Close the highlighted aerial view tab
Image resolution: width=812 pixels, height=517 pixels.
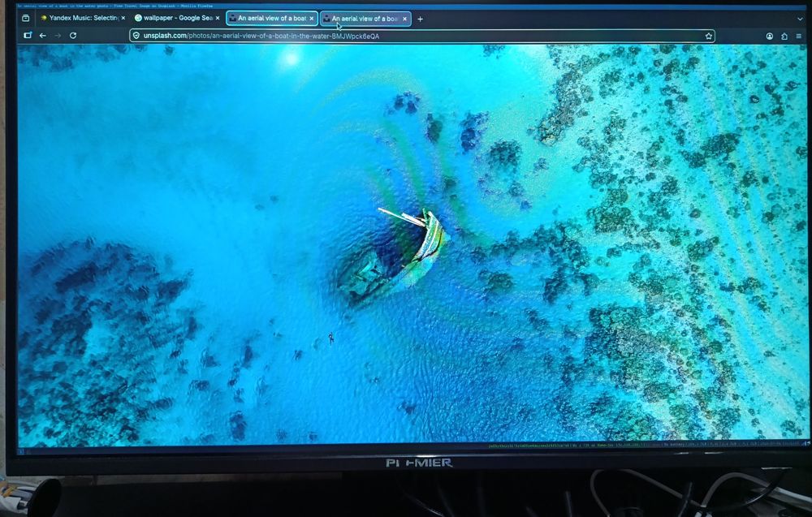(x=311, y=19)
